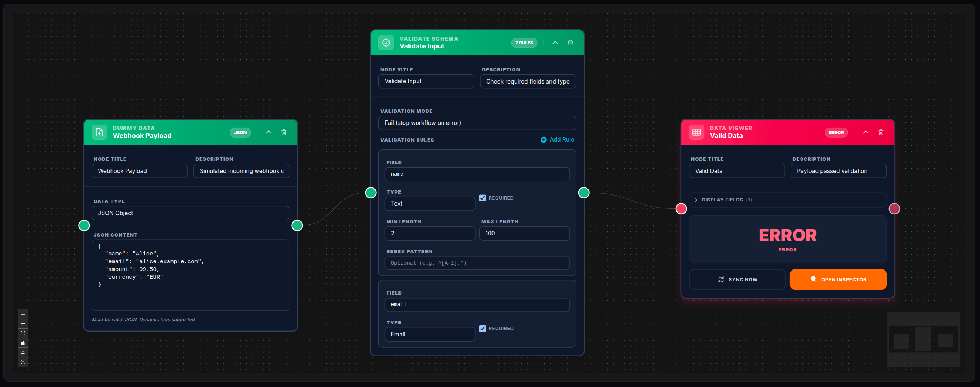Toggle the JSON badge on Webhook Payload
Screen dimensions: 980x387
tap(240, 132)
